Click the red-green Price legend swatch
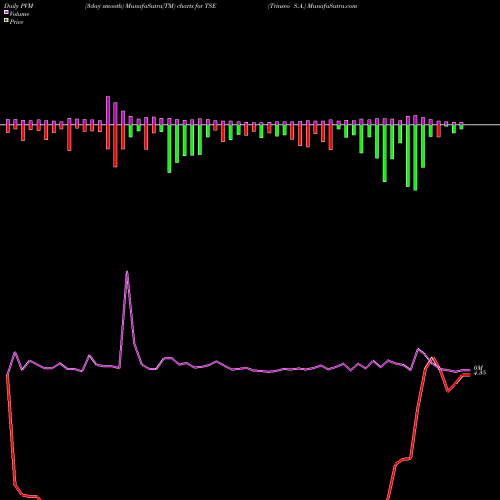 (x=6, y=20)
